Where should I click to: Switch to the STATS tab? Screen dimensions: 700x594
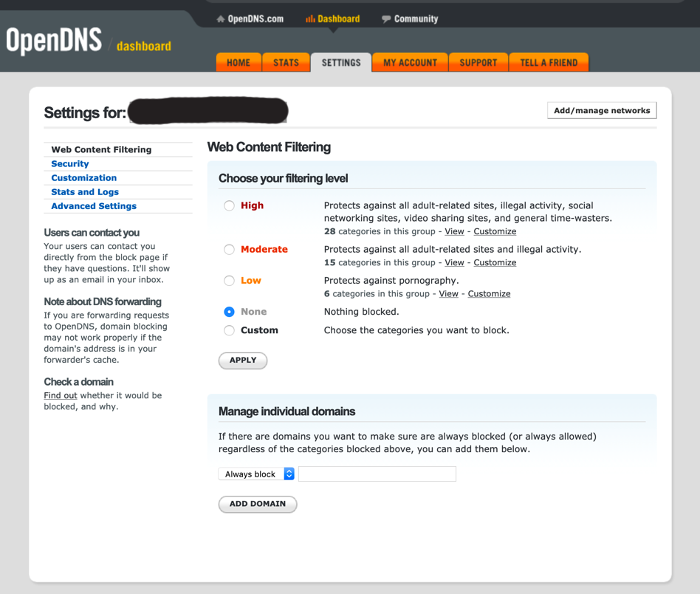point(286,63)
